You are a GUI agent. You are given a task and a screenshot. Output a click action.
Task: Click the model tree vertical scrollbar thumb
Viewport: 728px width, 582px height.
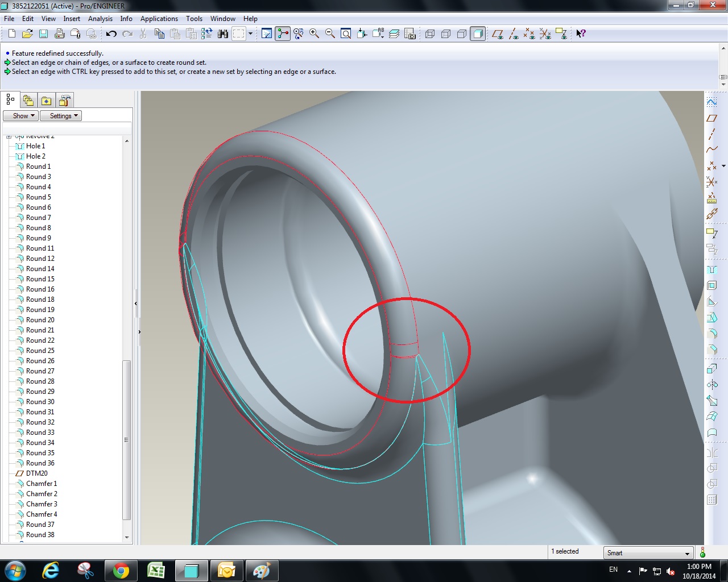click(127, 440)
